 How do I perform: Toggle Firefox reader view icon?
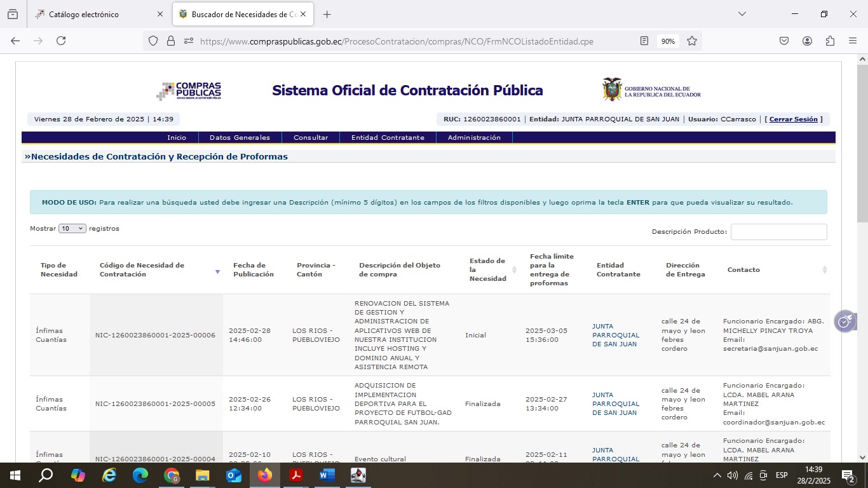[644, 41]
